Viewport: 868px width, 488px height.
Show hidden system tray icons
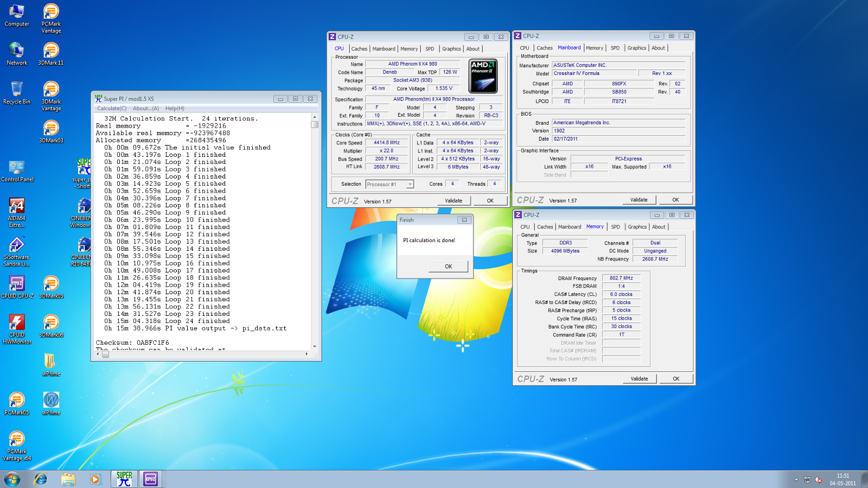tap(796, 480)
